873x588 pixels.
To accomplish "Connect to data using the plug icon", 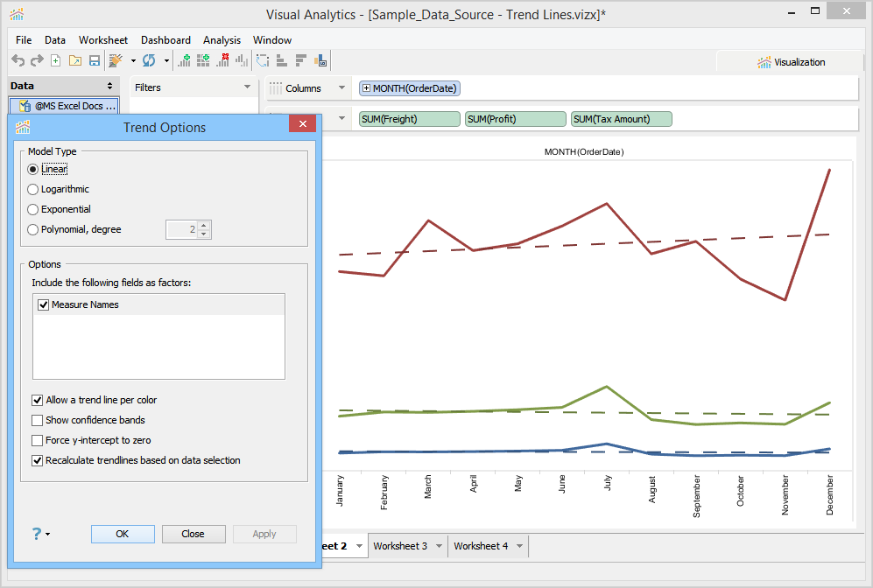I will click(x=116, y=60).
